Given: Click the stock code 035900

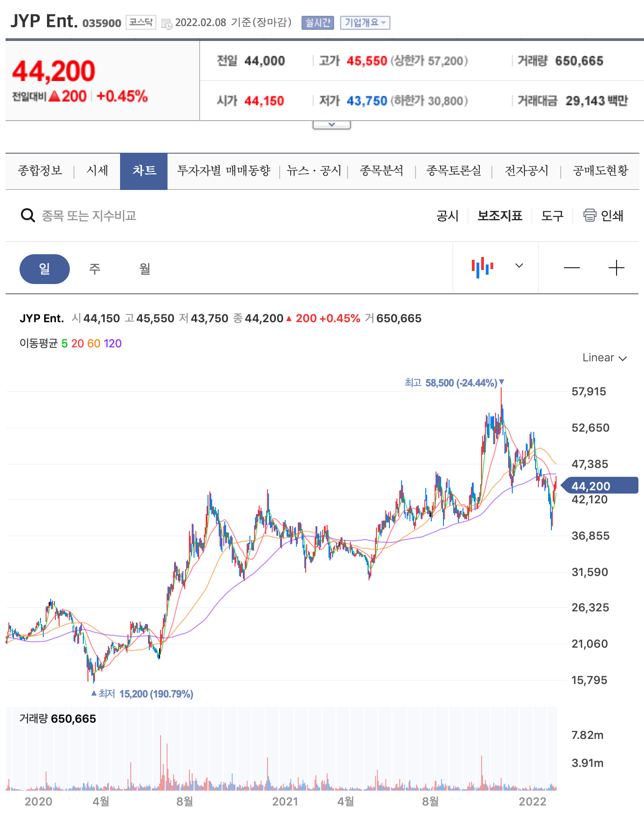Looking at the screenshot, I should pyautogui.click(x=101, y=23).
